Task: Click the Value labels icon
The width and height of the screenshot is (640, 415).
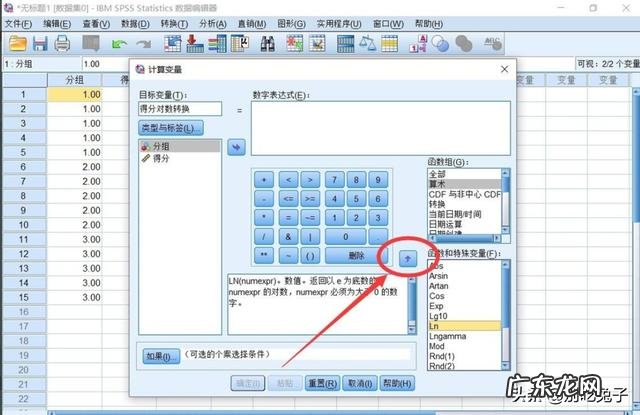Action: click(418, 44)
